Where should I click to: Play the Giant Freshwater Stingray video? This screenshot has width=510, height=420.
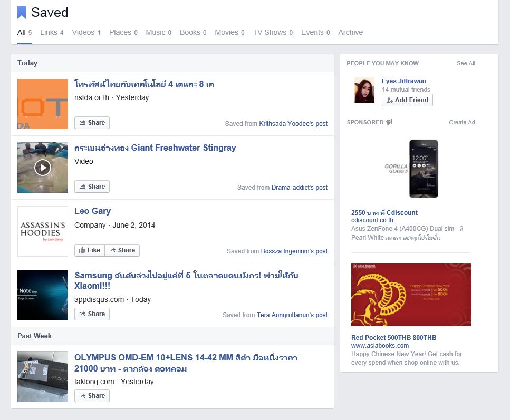click(43, 168)
